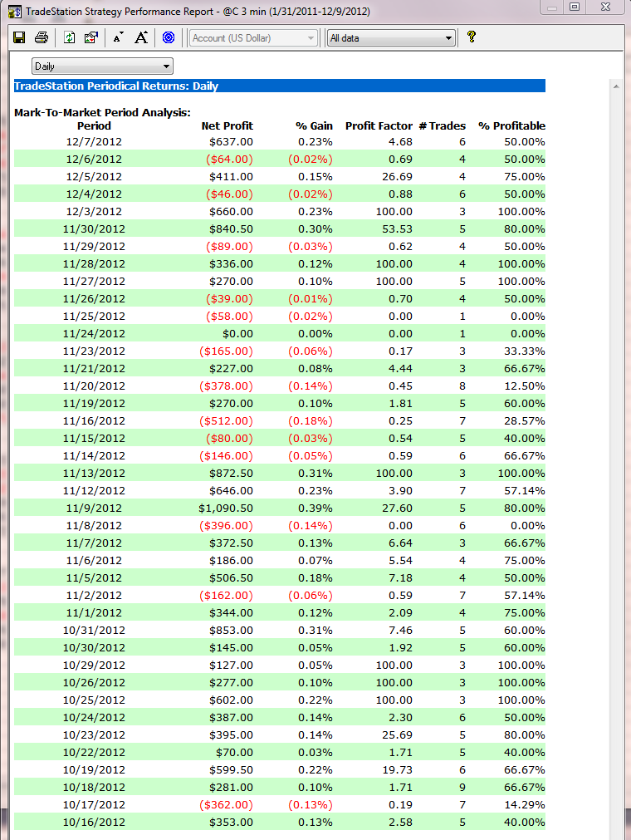The image size is (631, 840).
Task: Select the 12/7/2012 period row
Action: [94, 141]
